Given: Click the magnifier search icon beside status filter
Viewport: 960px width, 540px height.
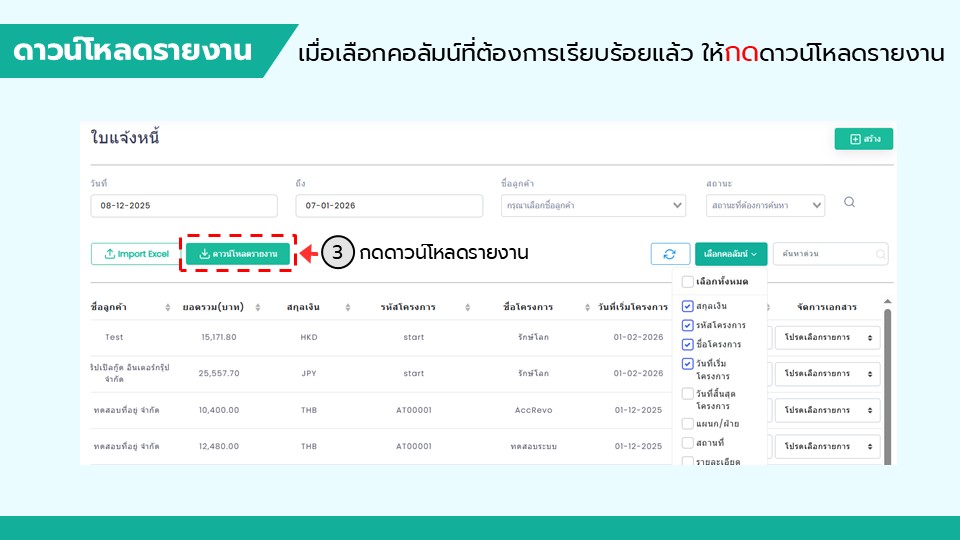Looking at the screenshot, I should (x=849, y=202).
